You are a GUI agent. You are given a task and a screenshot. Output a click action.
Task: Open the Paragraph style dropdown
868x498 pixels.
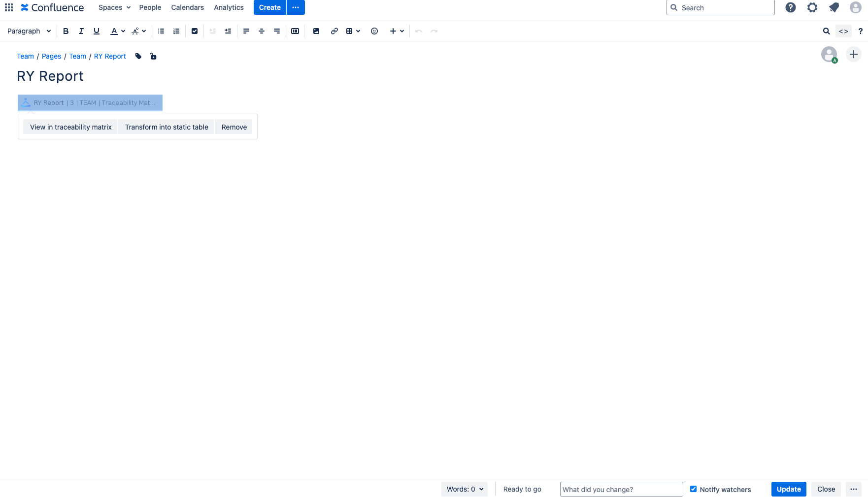tap(29, 31)
